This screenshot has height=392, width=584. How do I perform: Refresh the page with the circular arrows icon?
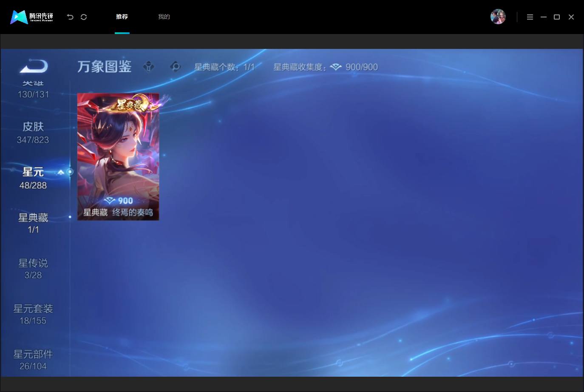pos(84,17)
